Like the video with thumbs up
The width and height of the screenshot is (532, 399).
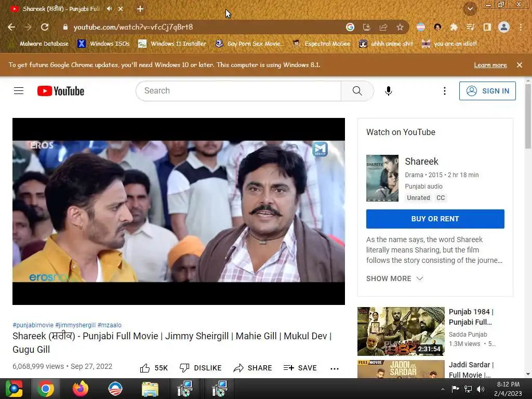[x=145, y=368]
